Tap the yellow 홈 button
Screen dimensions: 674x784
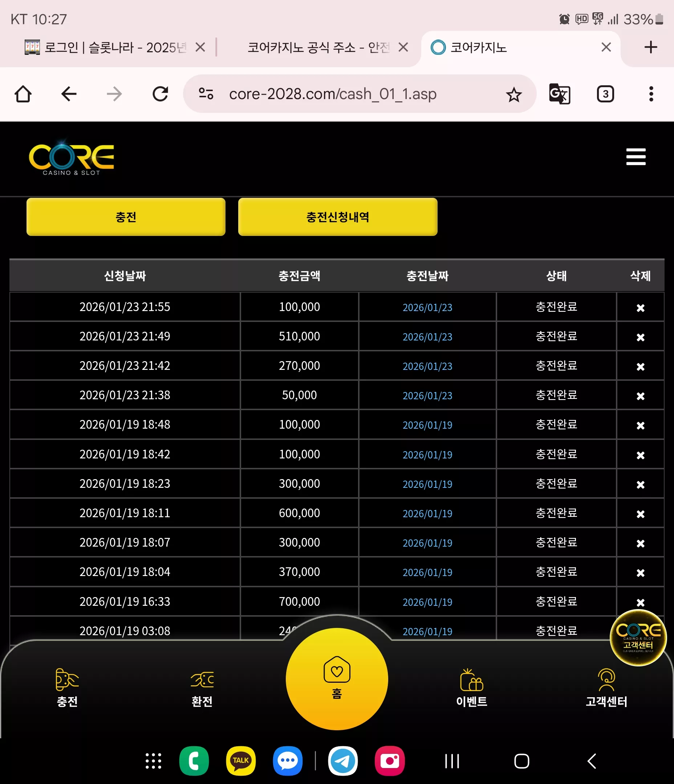337,679
